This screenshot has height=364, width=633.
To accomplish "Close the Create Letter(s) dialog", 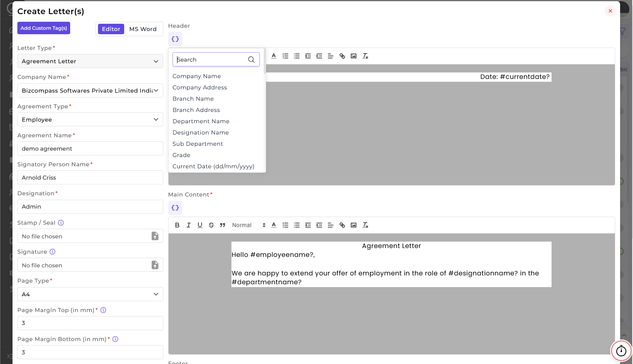I will coord(610,11).
